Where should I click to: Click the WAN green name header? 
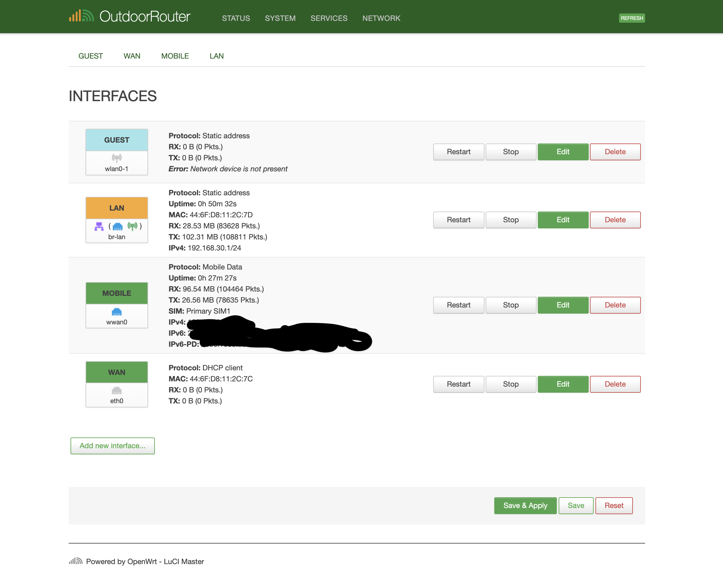[117, 372]
